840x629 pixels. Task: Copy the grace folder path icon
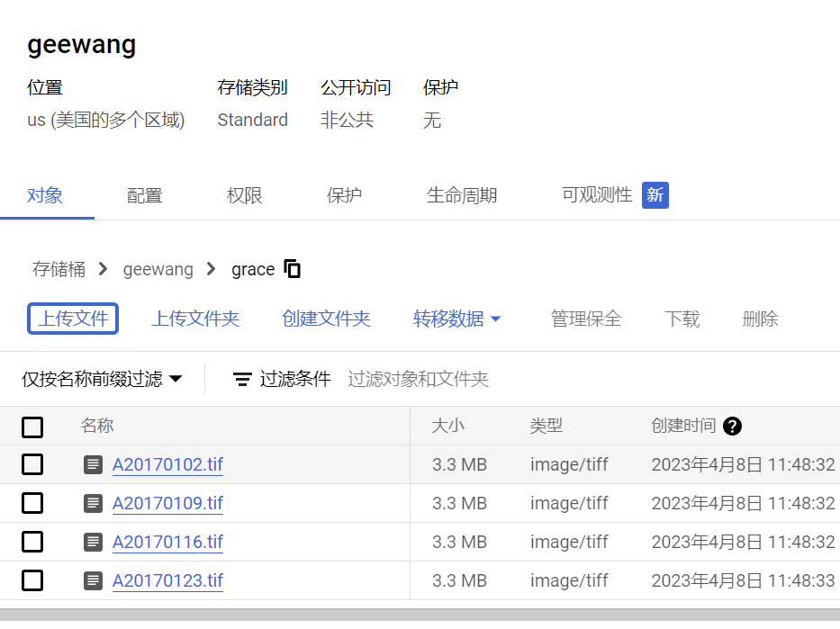[292, 269]
